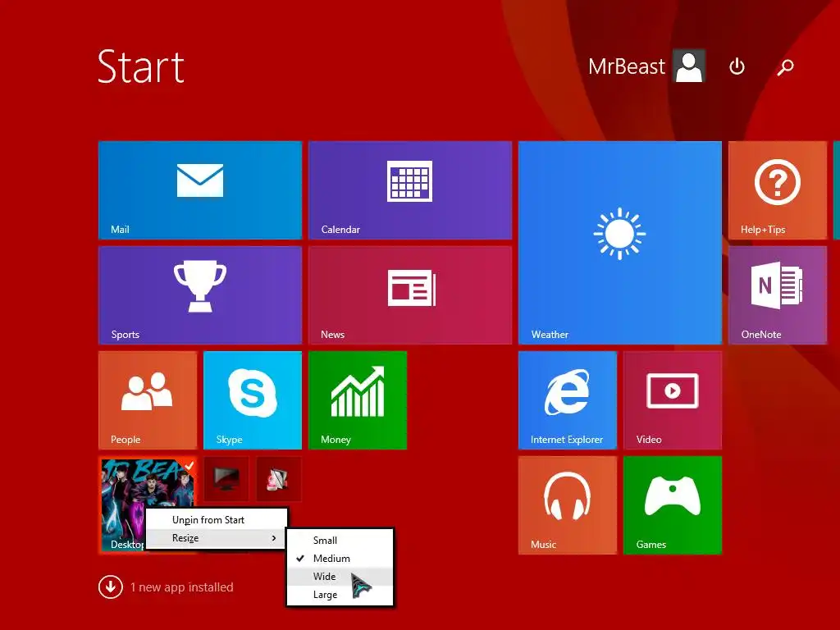Open the small monitor tile
840x630 pixels.
(226, 479)
